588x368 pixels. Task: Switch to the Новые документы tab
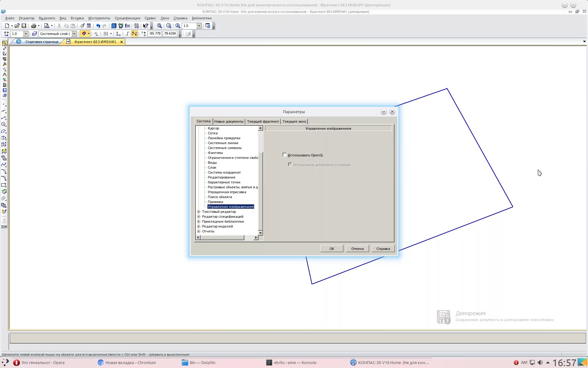229,121
